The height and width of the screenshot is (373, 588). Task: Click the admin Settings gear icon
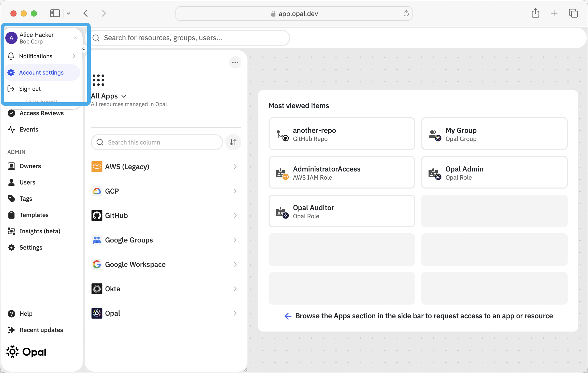11,248
